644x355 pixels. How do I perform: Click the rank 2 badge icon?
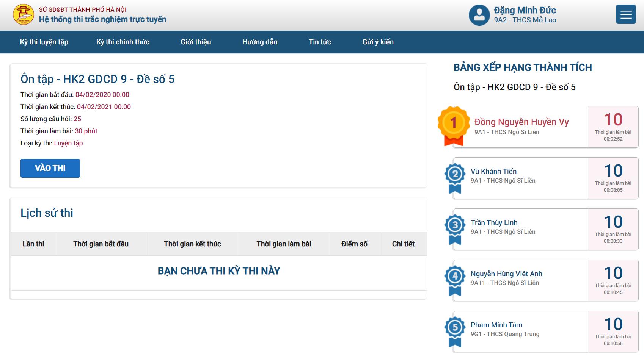(455, 177)
